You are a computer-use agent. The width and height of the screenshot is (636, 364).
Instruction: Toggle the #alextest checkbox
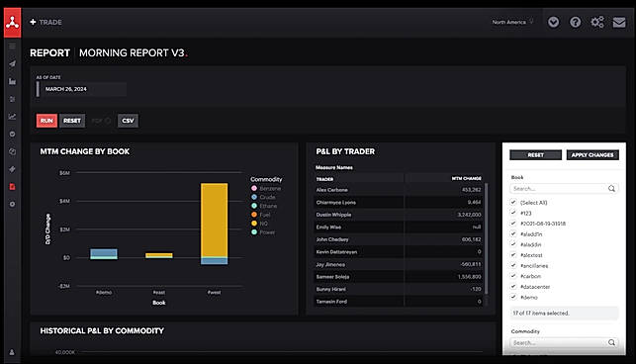pyautogui.click(x=513, y=255)
